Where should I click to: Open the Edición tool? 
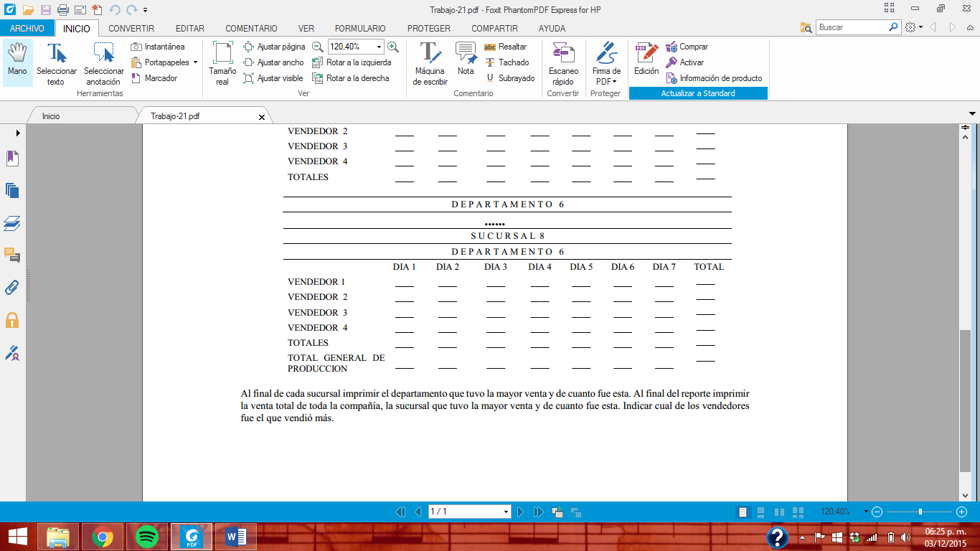pos(646,59)
